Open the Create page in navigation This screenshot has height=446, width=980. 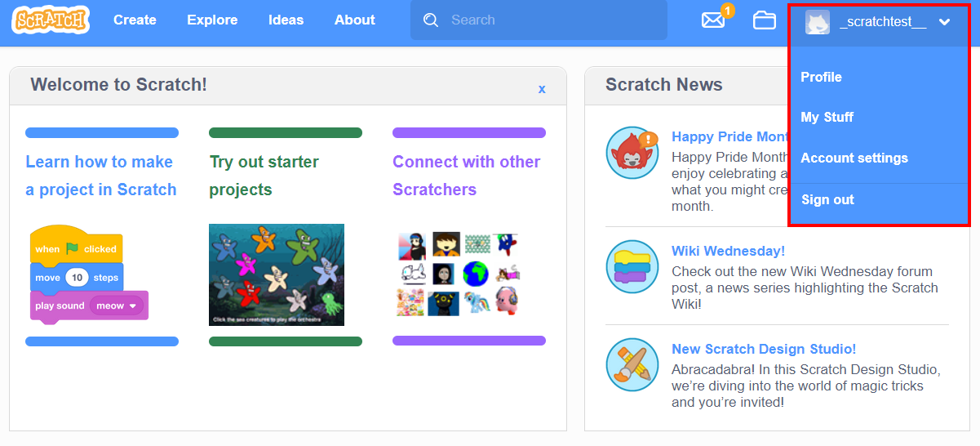(135, 20)
